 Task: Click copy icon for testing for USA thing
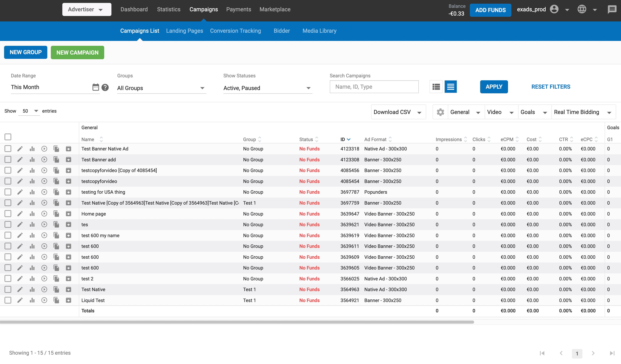click(x=56, y=192)
